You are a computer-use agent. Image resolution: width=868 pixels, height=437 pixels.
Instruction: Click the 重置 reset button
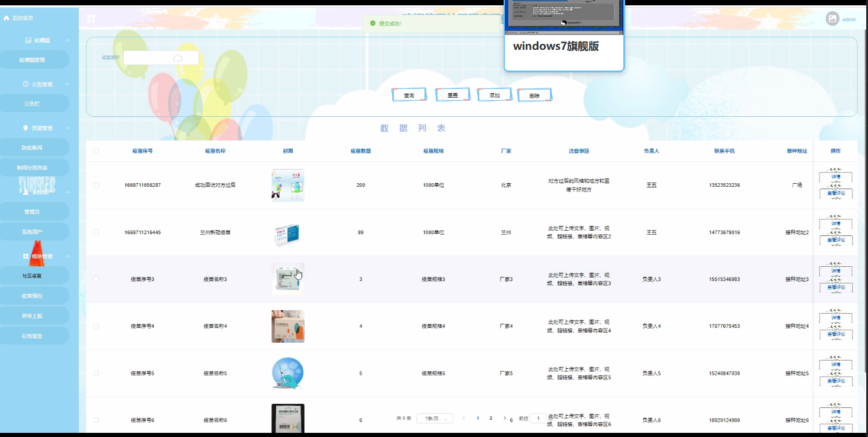click(x=452, y=95)
